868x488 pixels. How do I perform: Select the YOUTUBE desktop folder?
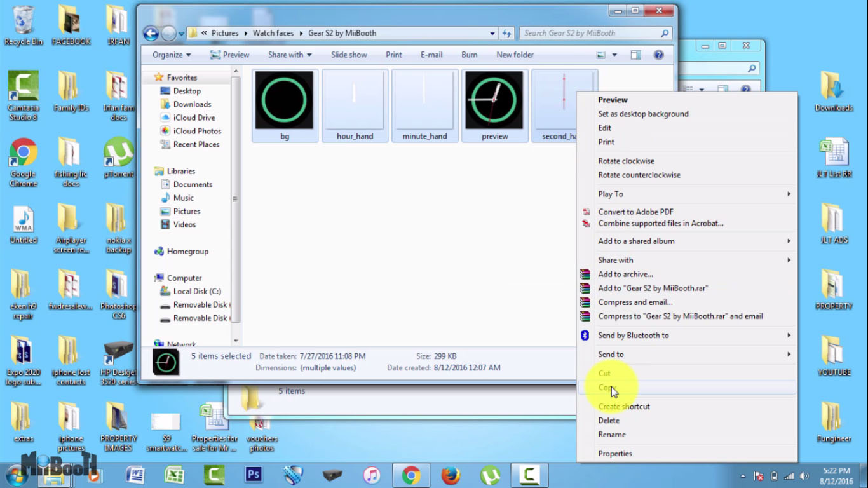[x=833, y=356]
